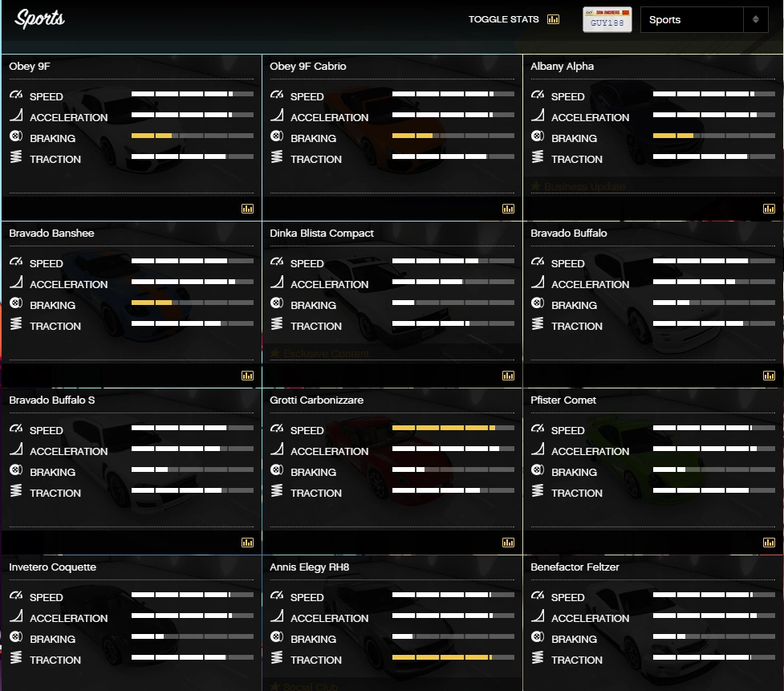The image size is (784, 691).
Task: Click the Obey 9F Cabrio speed icon
Action: [x=277, y=94]
